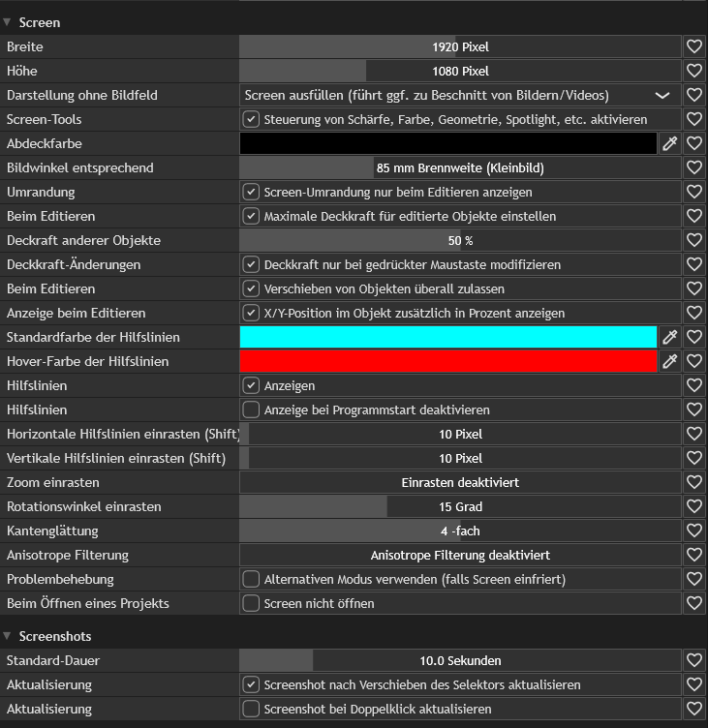
Task: Toggle Deckkraft nur bei gedrückter Maustaste
Action: 251,264
